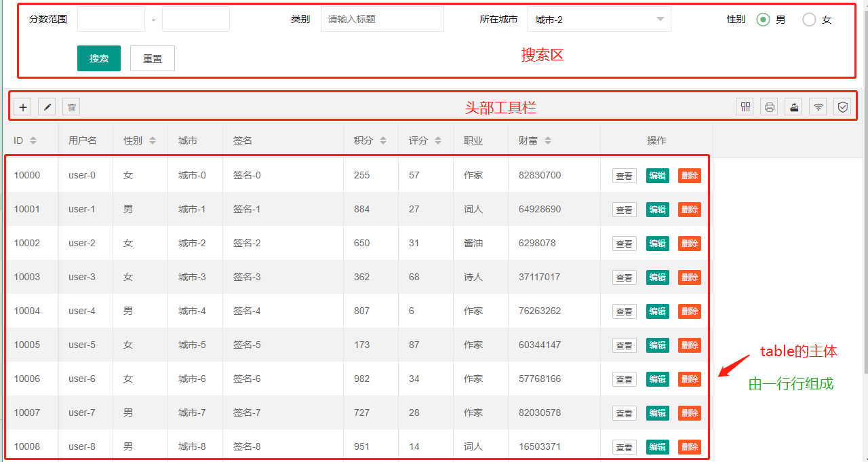Click 编辑 for user-0

[658, 175]
